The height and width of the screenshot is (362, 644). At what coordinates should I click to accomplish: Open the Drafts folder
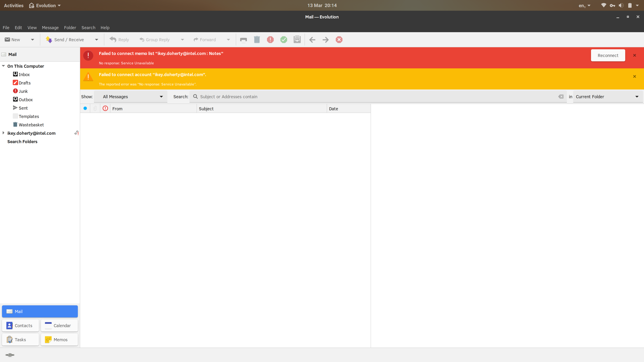pos(24,83)
